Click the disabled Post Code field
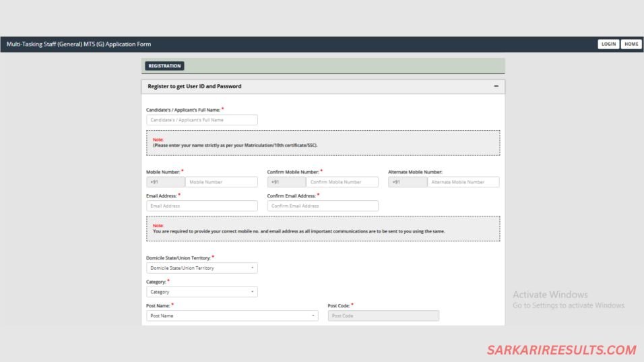Viewport: 644px width, 362px height. tap(383, 315)
